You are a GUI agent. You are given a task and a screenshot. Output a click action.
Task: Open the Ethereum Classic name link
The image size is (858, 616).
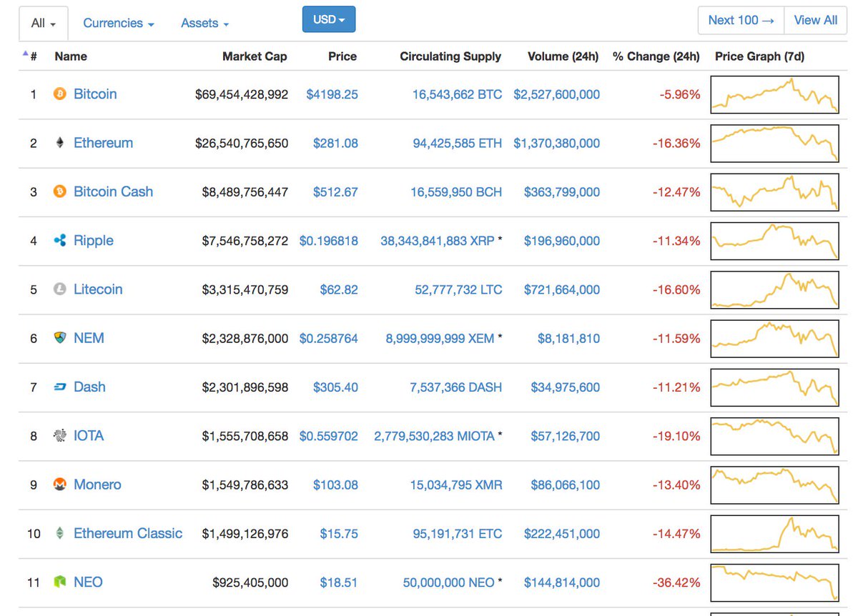pyautogui.click(x=128, y=533)
